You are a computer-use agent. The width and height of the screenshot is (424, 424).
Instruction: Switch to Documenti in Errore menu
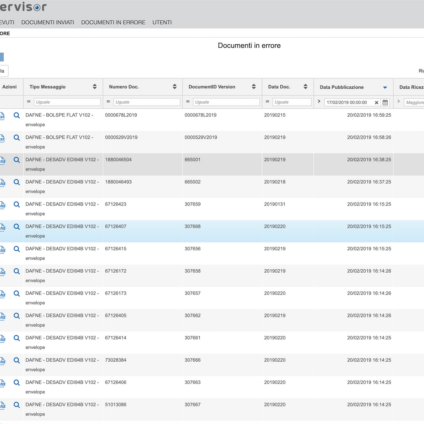click(113, 22)
